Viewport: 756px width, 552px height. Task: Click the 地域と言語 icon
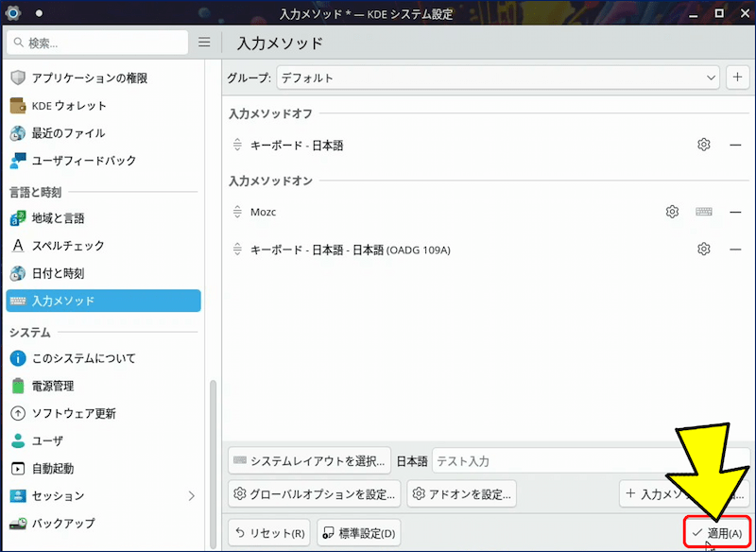[18, 218]
